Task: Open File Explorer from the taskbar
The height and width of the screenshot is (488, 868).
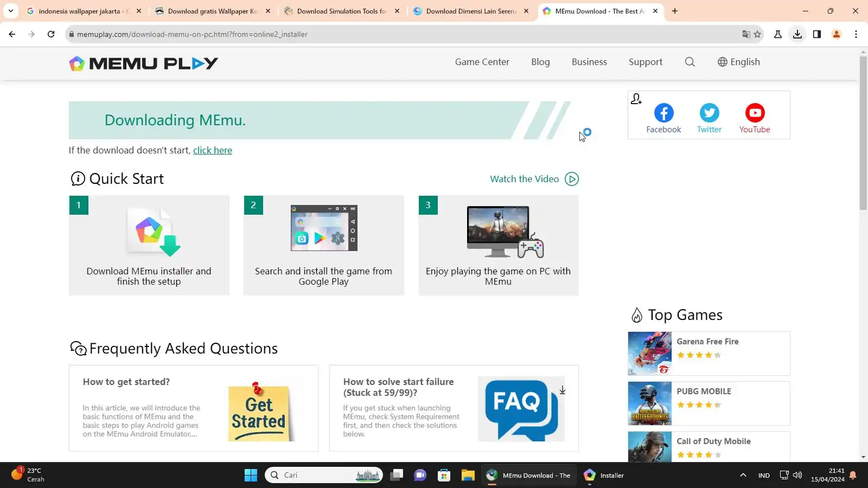Action: tap(468, 476)
